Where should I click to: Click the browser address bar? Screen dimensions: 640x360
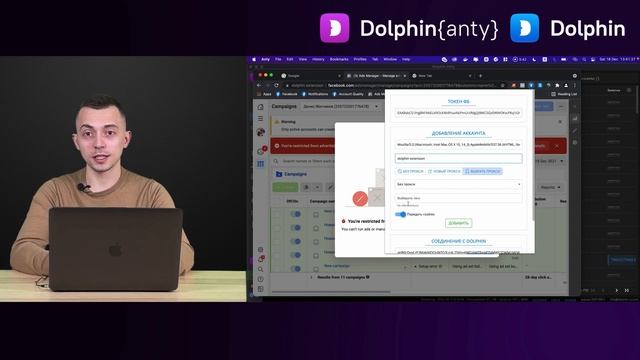pos(394,85)
